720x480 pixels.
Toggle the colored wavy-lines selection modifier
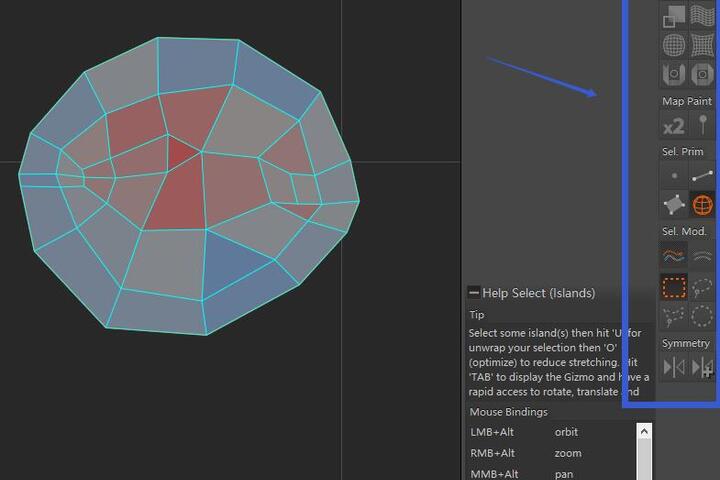tap(674, 256)
